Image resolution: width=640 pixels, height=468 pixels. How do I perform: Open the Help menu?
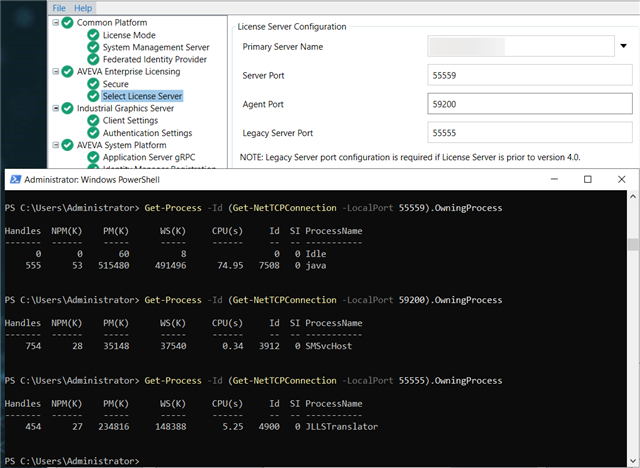(x=83, y=8)
